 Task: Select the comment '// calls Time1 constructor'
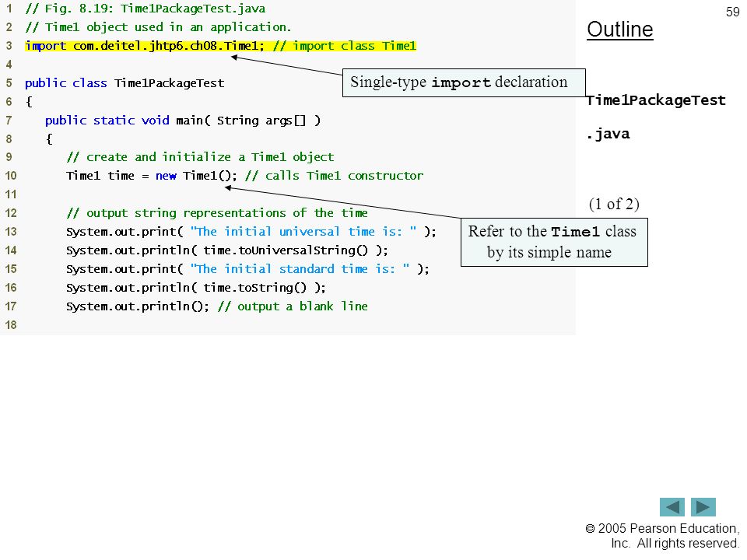pos(334,176)
